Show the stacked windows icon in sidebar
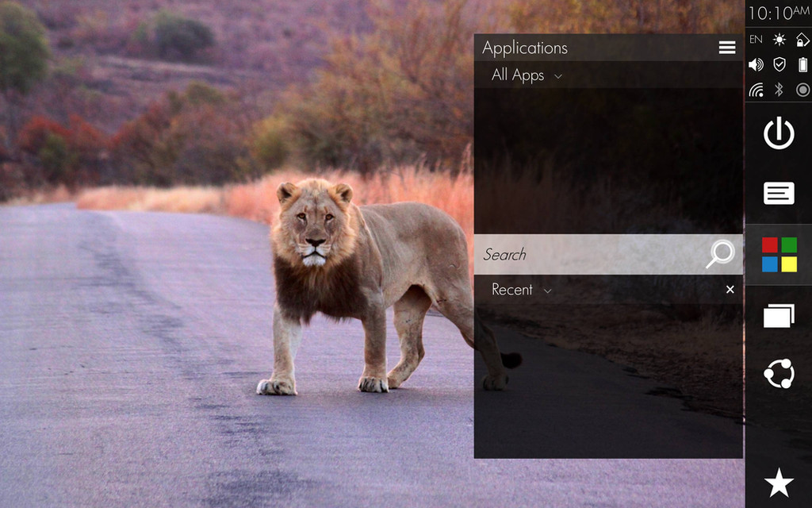The image size is (812, 508). [x=779, y=316]
